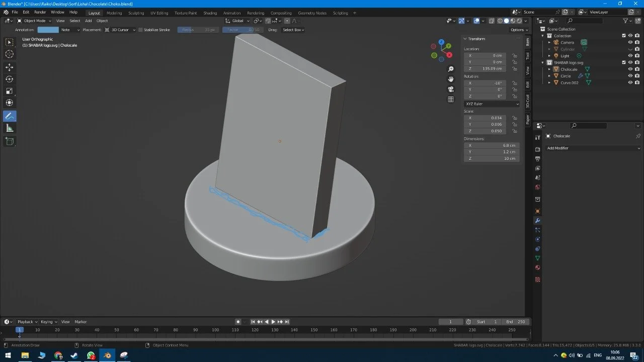Open the Add Modifier dropdown
644x362 pixels.
point(594,148)
